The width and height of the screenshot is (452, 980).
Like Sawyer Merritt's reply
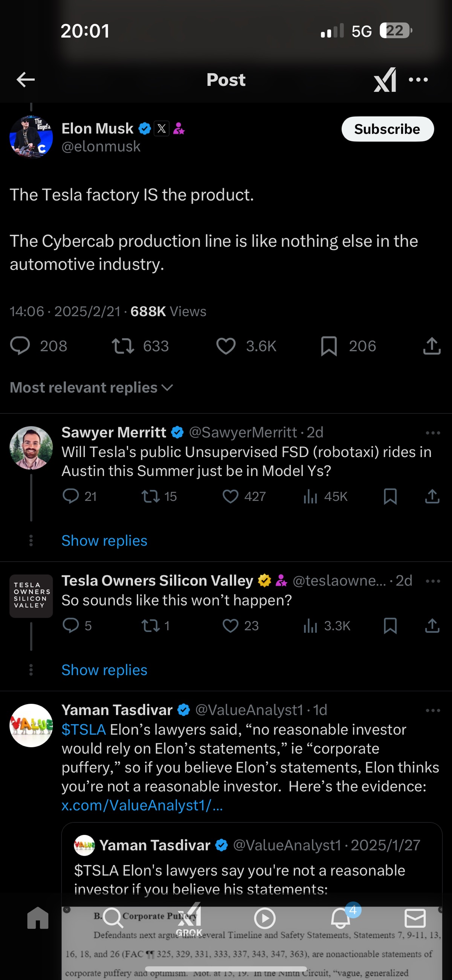pyautogui.click(x=231, y=497)
